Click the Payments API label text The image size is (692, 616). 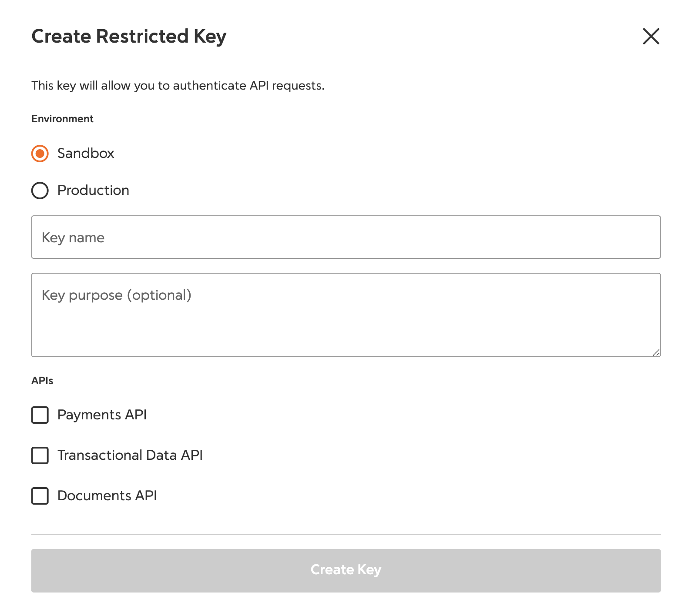(x=102, y=415)
